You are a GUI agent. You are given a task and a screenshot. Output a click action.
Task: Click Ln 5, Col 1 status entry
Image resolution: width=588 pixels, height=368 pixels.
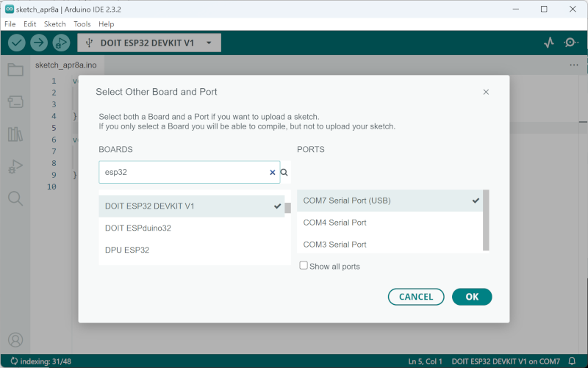[426, 361]
